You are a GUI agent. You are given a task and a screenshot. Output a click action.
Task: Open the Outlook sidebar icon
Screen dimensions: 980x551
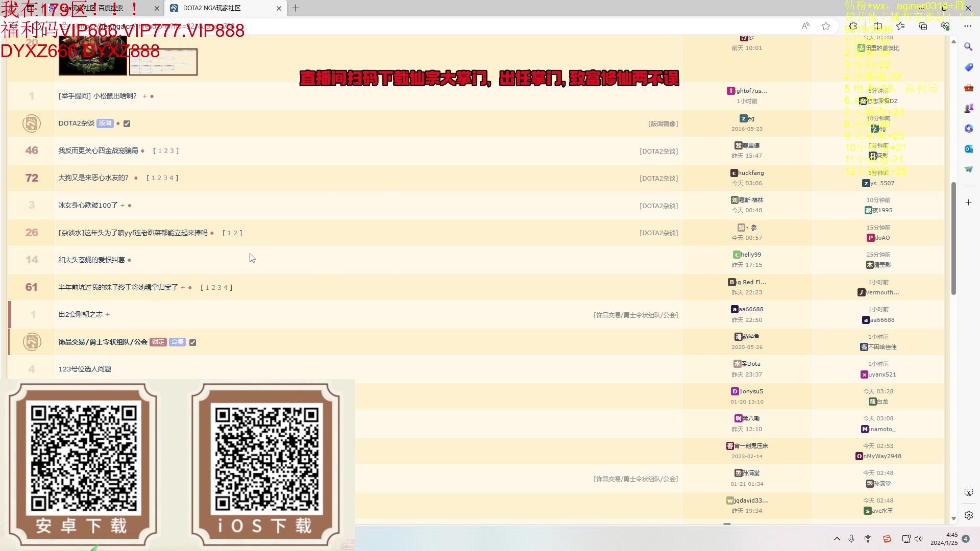click(968, 149)
